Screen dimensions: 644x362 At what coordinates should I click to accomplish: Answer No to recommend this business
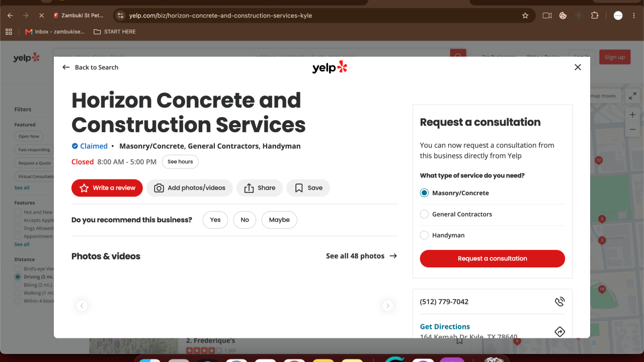point(245,220)
